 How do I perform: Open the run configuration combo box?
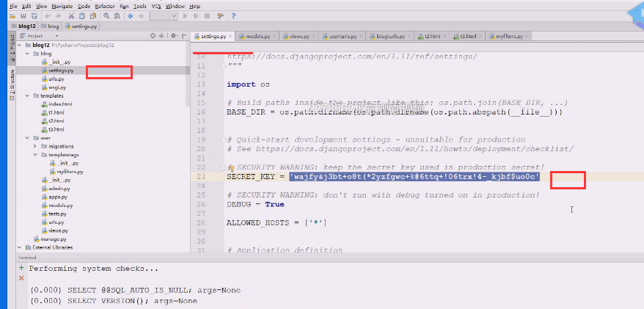tap(164, 16)
